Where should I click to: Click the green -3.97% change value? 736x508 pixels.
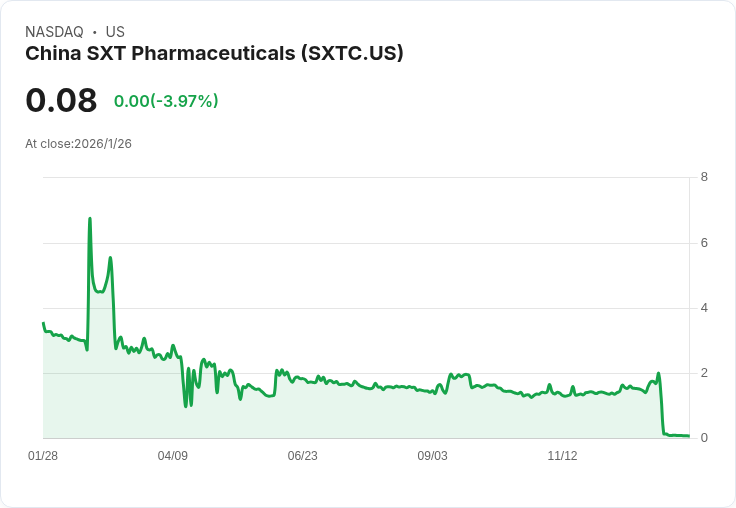[166, 101]
